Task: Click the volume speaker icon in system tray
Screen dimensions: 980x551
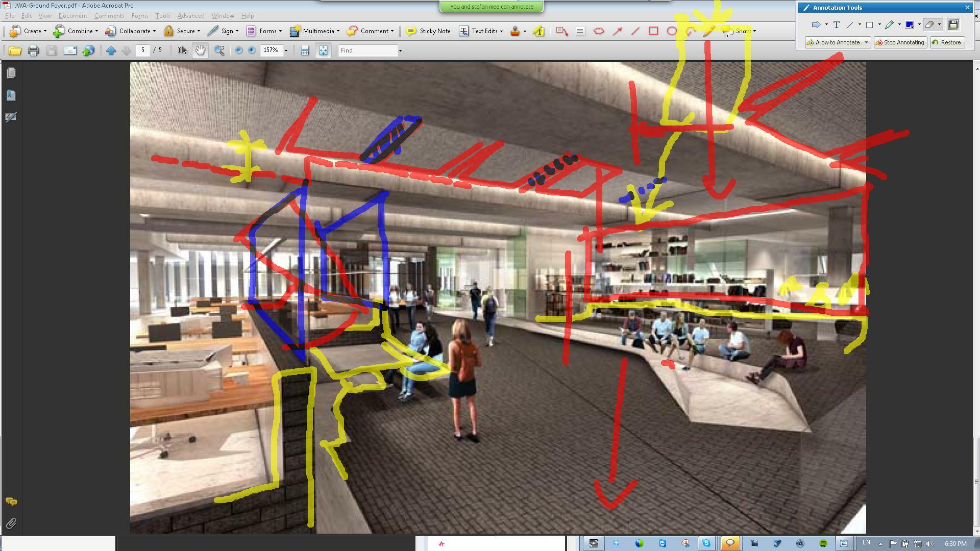Action: coord(929,544)
